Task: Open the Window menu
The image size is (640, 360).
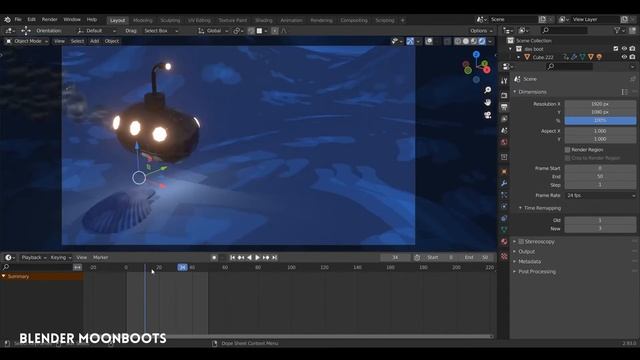Action: pos(72,20)
